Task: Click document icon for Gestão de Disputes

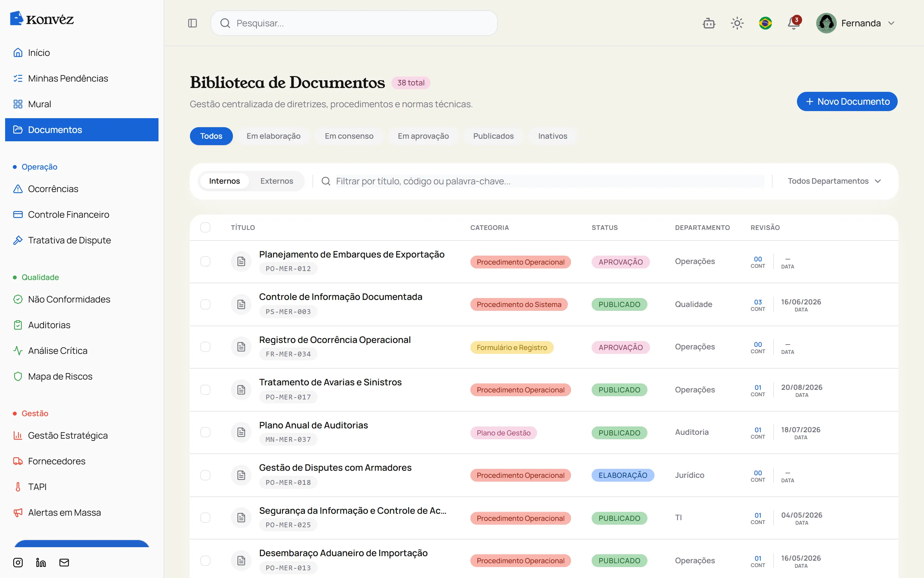Action: (241, 475)
